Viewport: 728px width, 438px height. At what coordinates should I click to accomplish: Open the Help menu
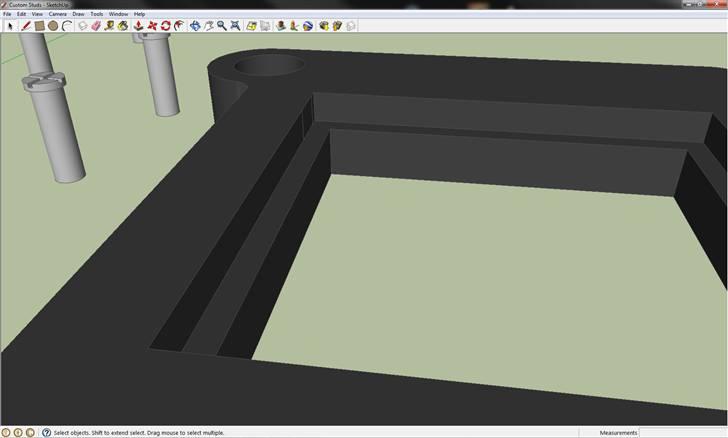[139, 14]
